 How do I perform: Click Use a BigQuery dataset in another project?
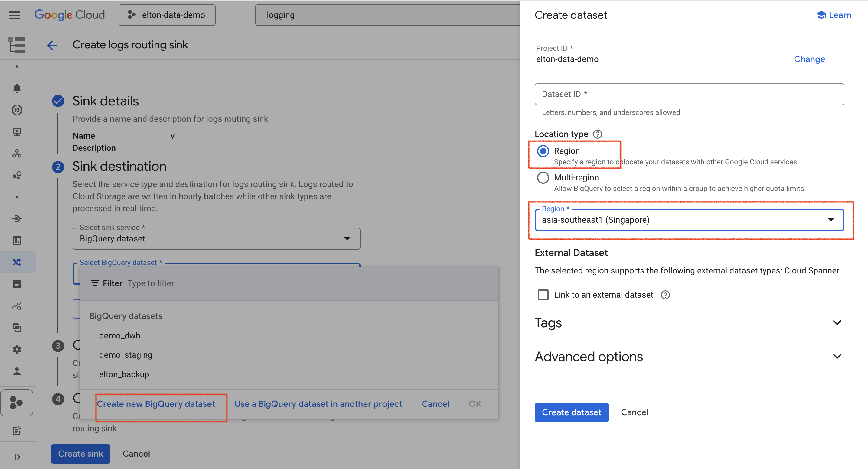point(318,404)
